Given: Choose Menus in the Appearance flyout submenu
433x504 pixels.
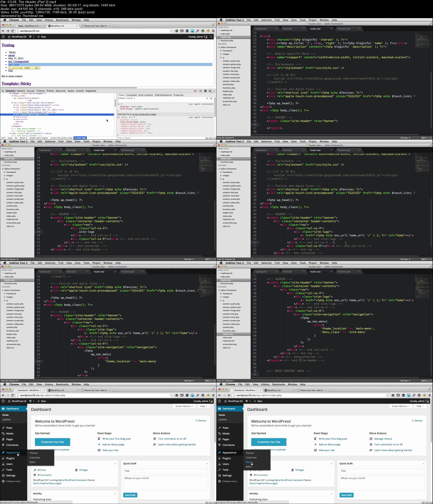Looking at the screenshot, I should coord(249,462).
